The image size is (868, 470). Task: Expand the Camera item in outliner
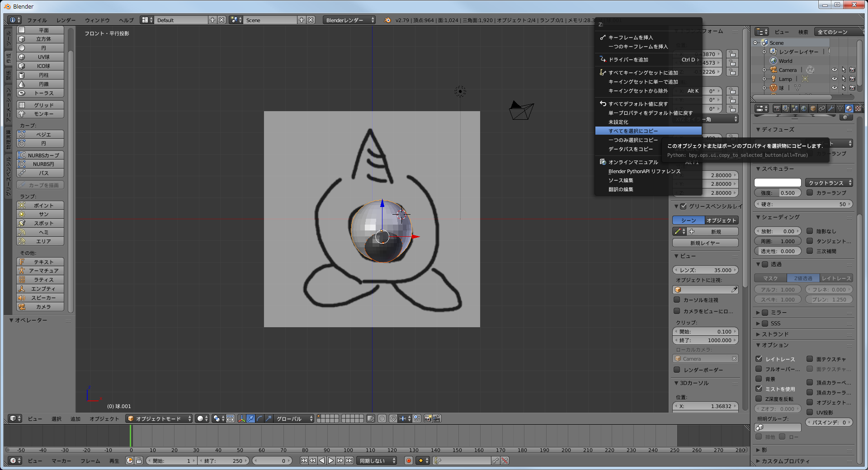pyautogui.click(x=764, y=70)
